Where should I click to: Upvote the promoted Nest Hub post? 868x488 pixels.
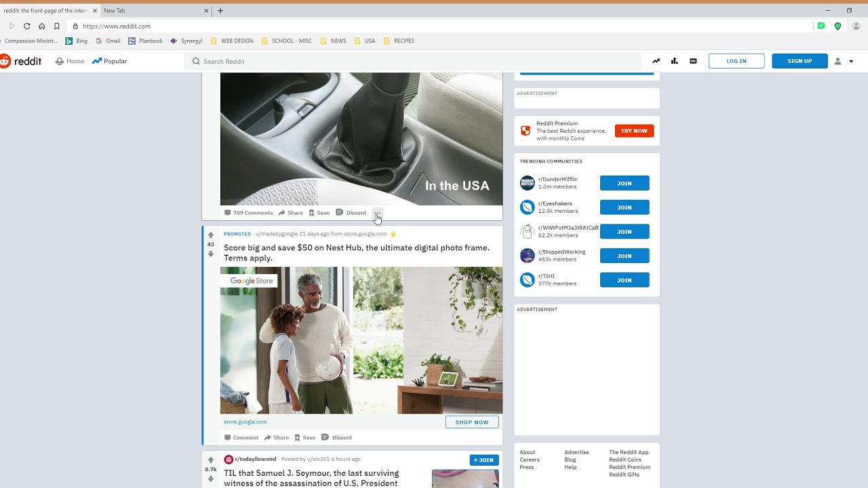tap(211, 235)
